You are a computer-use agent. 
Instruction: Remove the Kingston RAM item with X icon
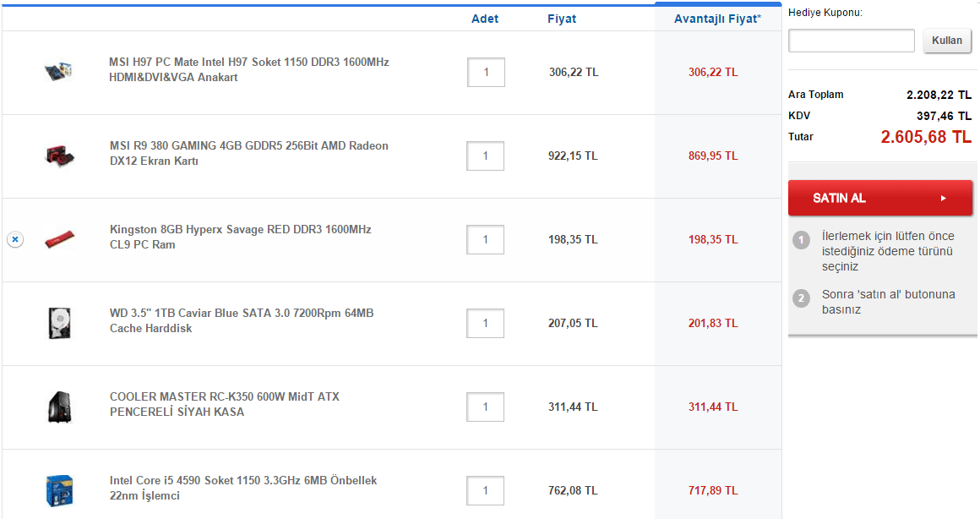15,240
